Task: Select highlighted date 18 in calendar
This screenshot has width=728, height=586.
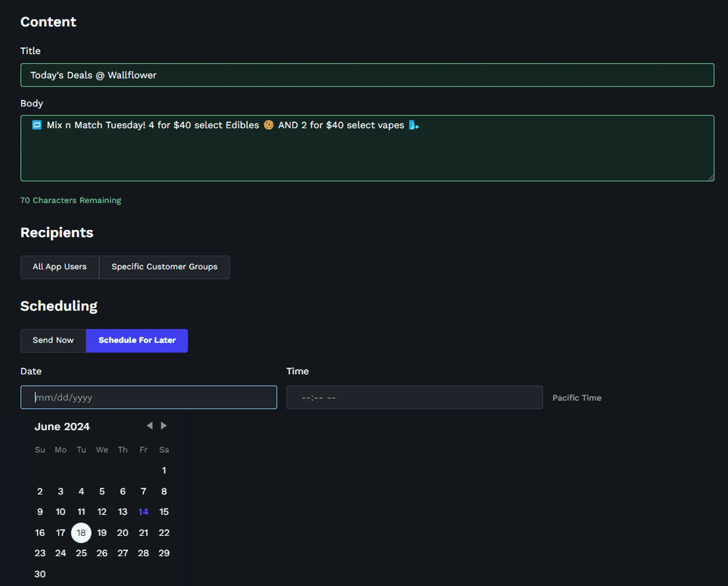Action: coord(81,533)
